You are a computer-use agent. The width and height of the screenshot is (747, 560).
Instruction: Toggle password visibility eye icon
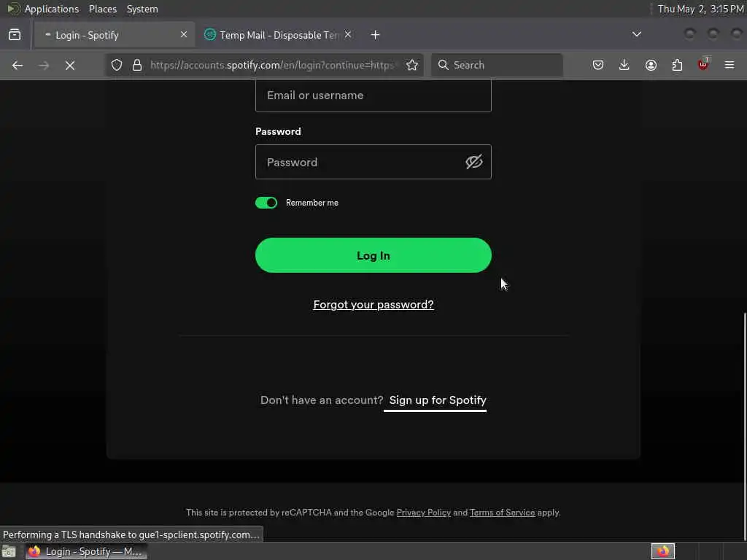[x=474, y=162]
